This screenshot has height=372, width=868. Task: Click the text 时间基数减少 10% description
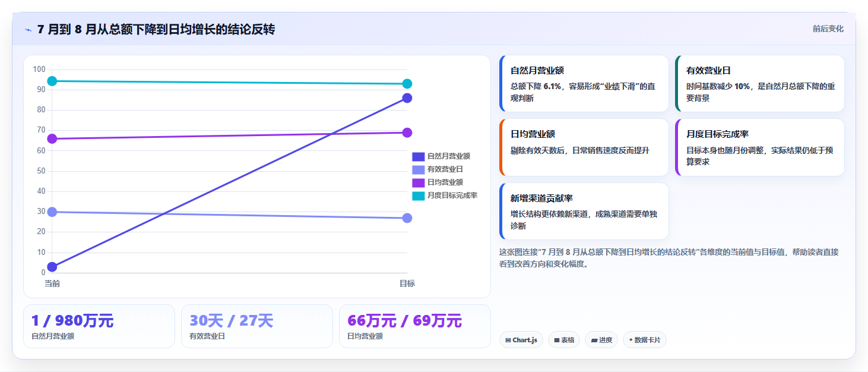click(761, 92)
